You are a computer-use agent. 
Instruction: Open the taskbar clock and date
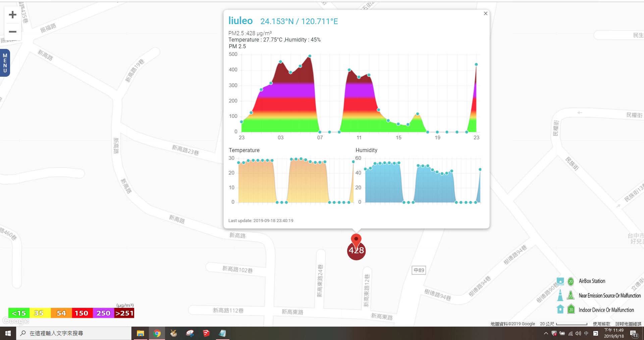(614, 333)
